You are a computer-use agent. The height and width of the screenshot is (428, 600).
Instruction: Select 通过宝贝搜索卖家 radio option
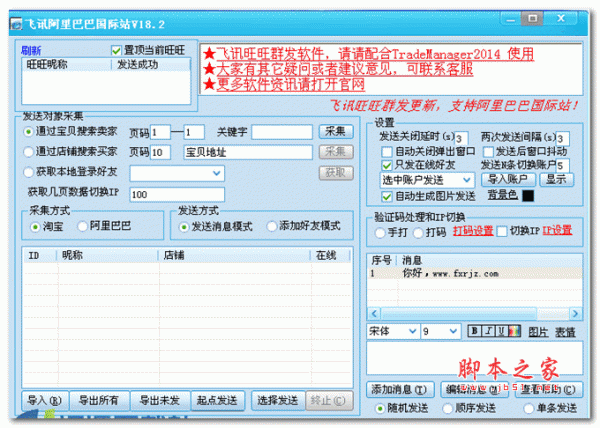point(28,132)
